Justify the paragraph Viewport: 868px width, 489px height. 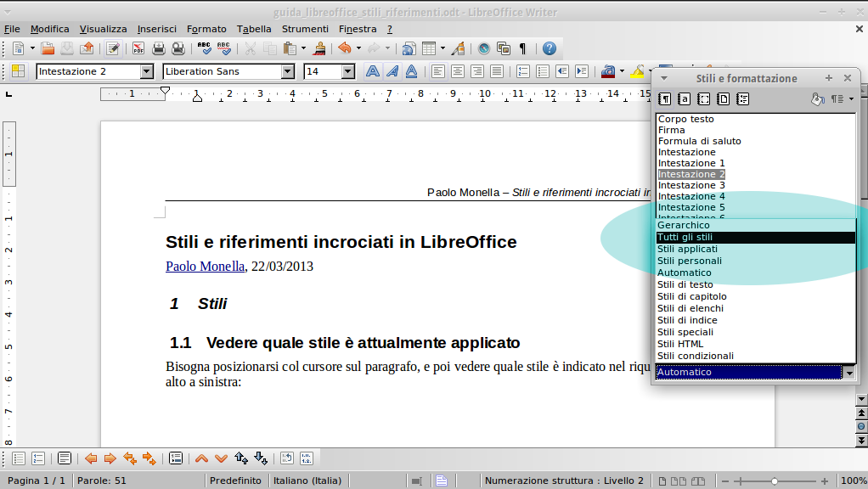pos(497,71)
